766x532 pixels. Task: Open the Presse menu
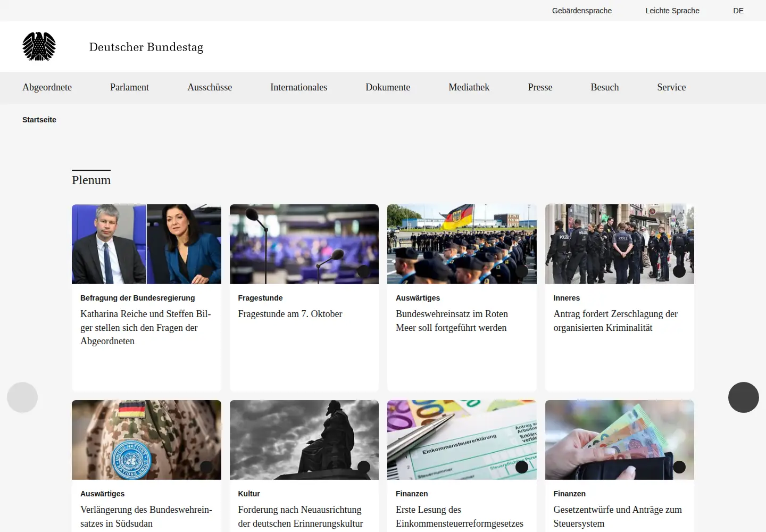pyautogui.click(x=540, y=87)
